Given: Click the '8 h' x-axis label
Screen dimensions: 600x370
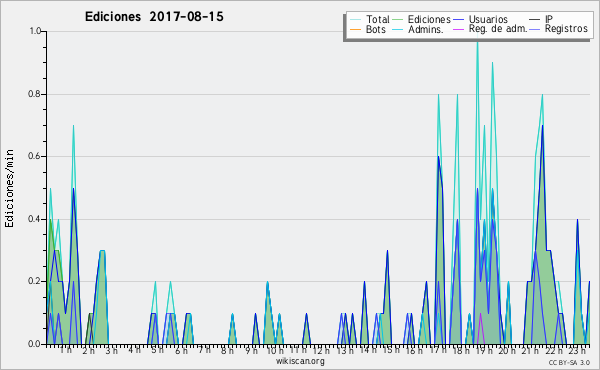Looking at the screenshot, I should click(227, 351).
